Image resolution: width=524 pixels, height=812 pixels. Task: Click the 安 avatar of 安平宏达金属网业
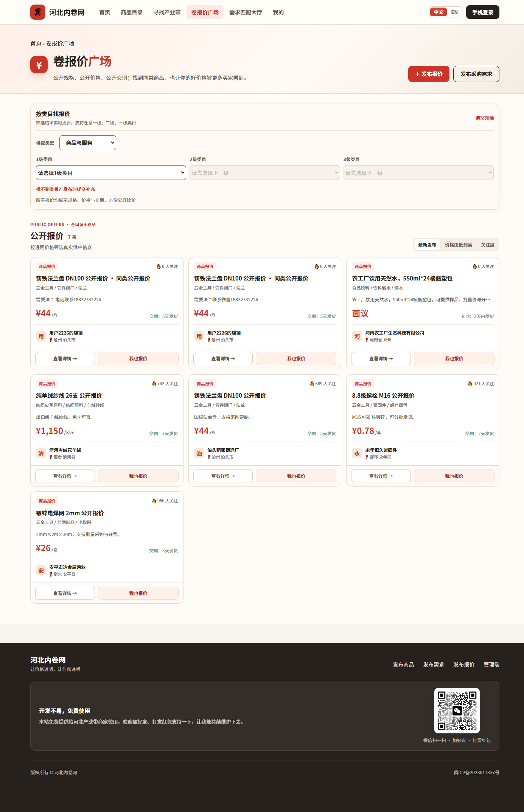pos(41,570)
